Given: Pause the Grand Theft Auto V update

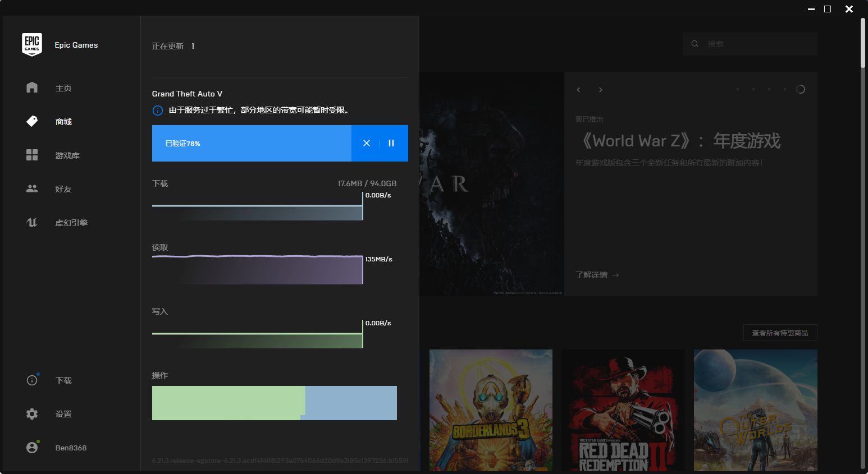Looking at the screenshot, I should [391, 143].
